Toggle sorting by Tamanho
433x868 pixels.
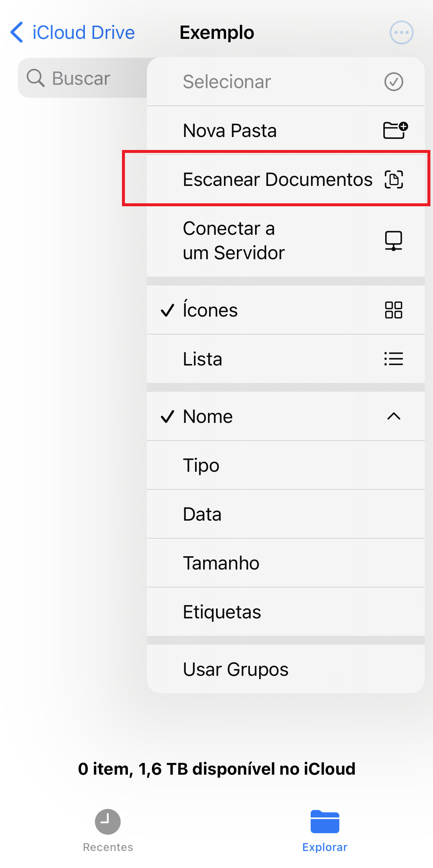(x=221, y=563)
